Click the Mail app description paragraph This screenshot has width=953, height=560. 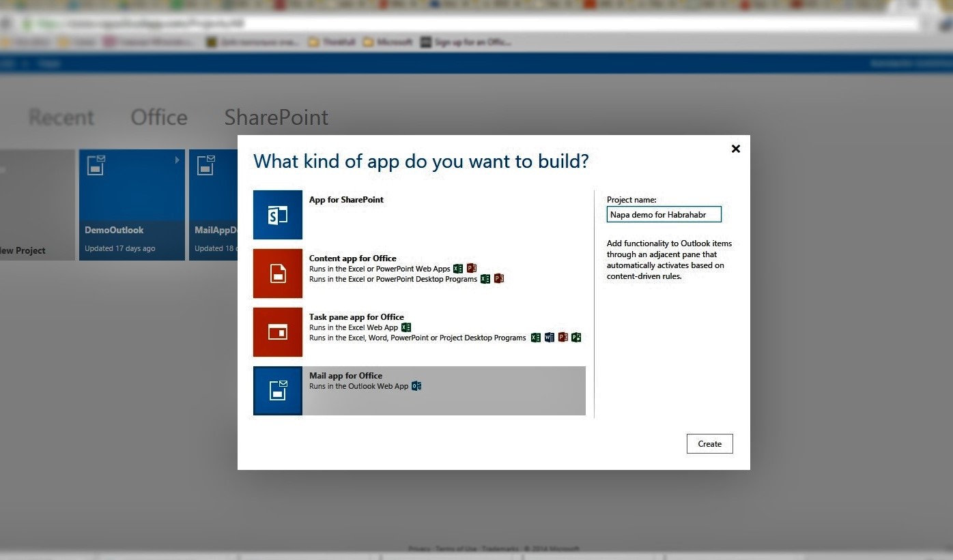pyautogui.click(x=669, y=260)
